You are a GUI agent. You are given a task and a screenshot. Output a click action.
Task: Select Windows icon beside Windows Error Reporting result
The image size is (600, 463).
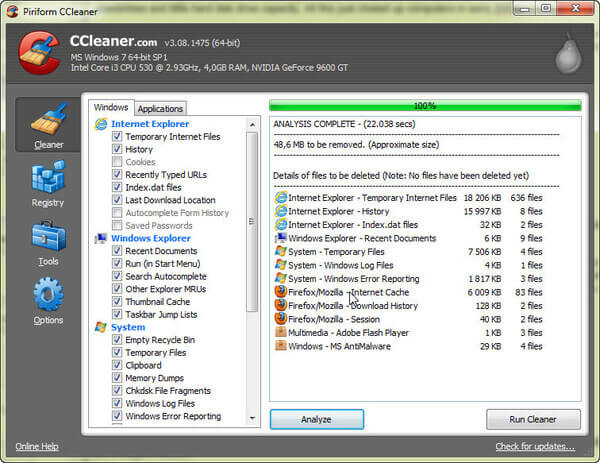[281, 278]
